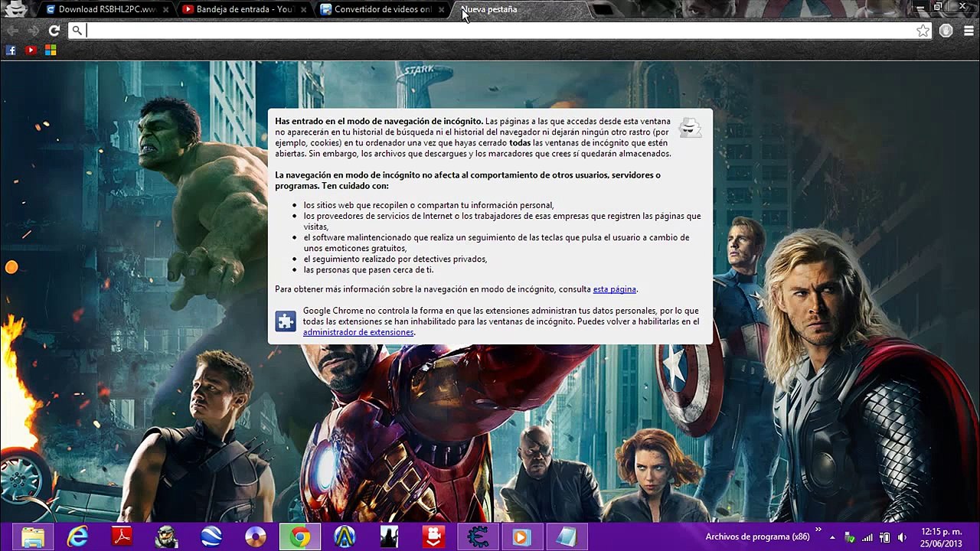Bookmark this page with the star
Viewport: 980px width, 551px height.
(x=923, y=31)
